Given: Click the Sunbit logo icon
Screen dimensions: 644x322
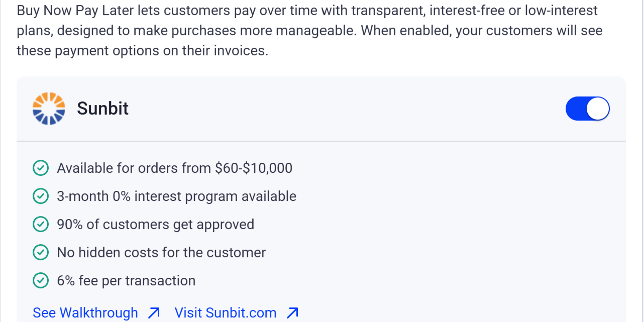Looking at the screenshot, I should pos(48,108).
